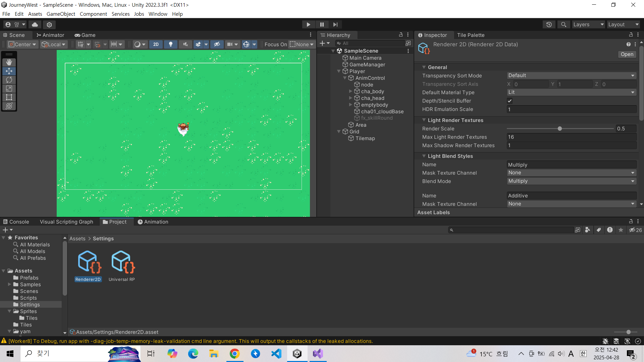Open the Settings folder in Assets tree

click(x=30, y=304)
